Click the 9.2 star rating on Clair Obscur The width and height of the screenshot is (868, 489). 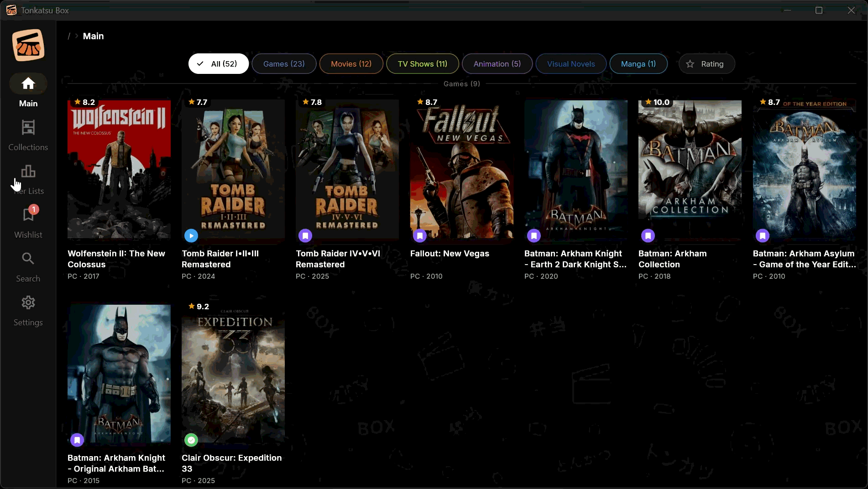[x=199, y=307]
